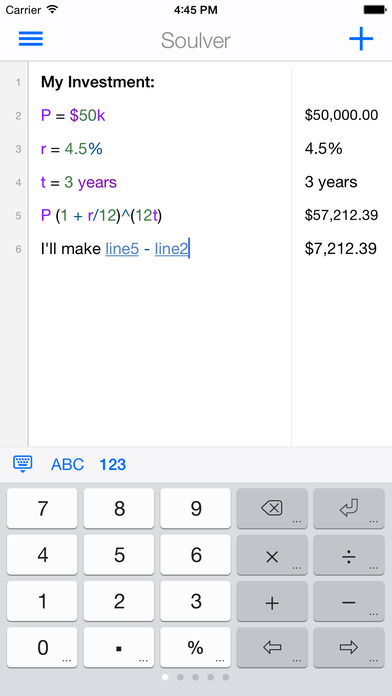
Task: Move cursor right with arrow key
Action: pyautogui.click(x=349, y=648)
